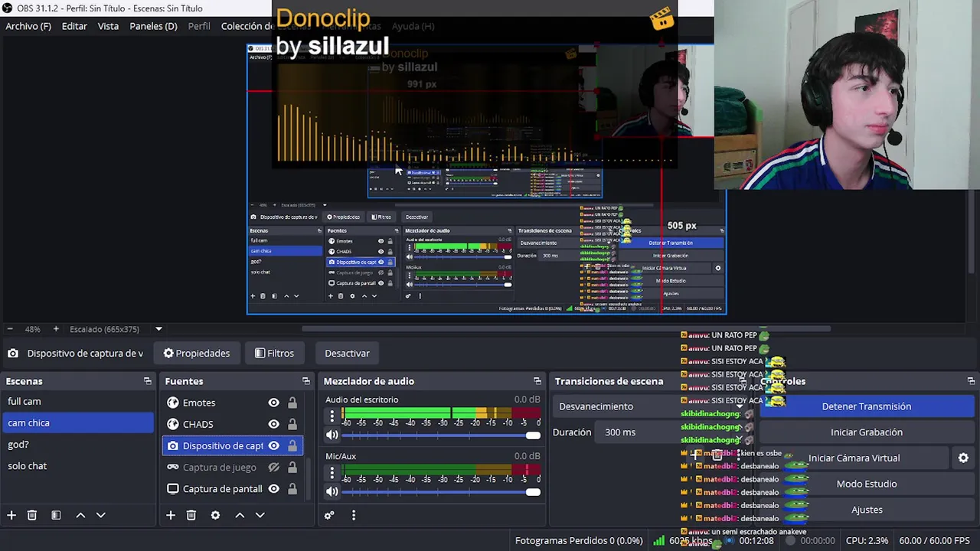The height and width of the screenshot is (551, 980).
Task: Toggle lock on Captura de juego source
Action: 292,467
